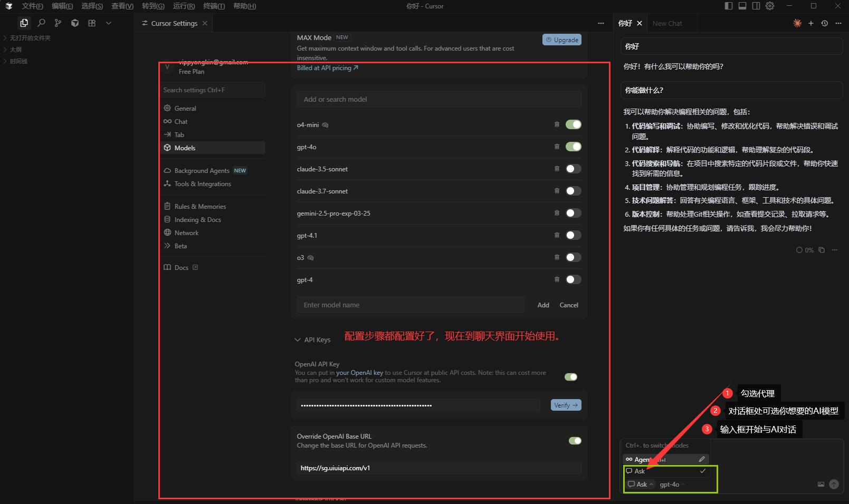Screen dimensions: 849x504
Task: Open the Extensions grid icon
Action: click(92, 23)
